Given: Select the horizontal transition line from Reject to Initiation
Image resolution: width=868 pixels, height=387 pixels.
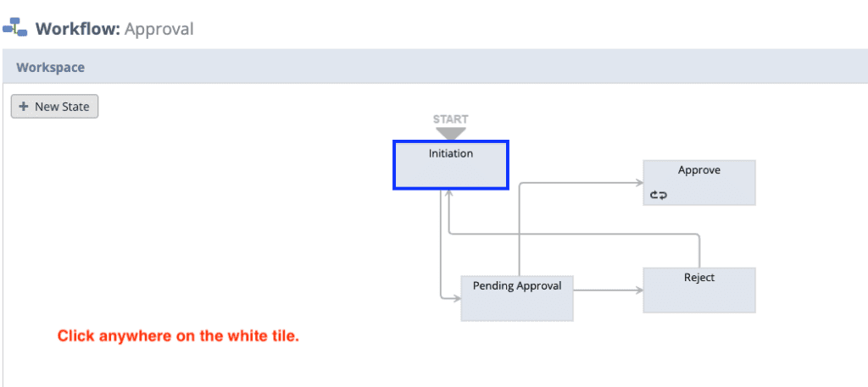Looking at the screenshot, I should coord(573,234).
